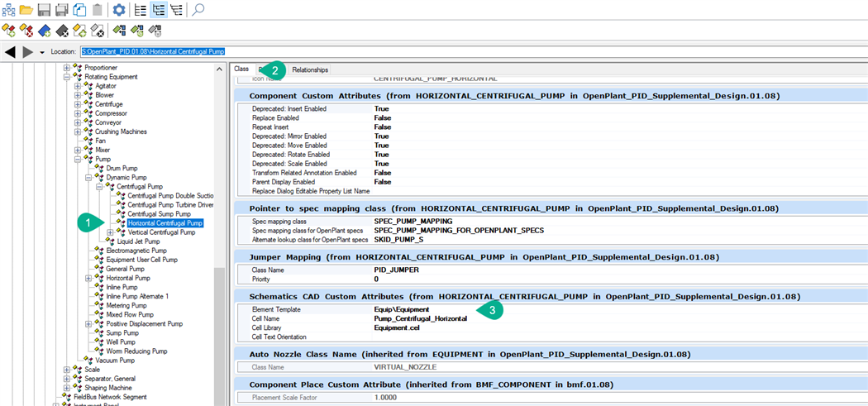Viewport: 868px width, 406px height.
Task: Select Horizontal Centrifugal Pump in the tree
Action: point(165,223)
